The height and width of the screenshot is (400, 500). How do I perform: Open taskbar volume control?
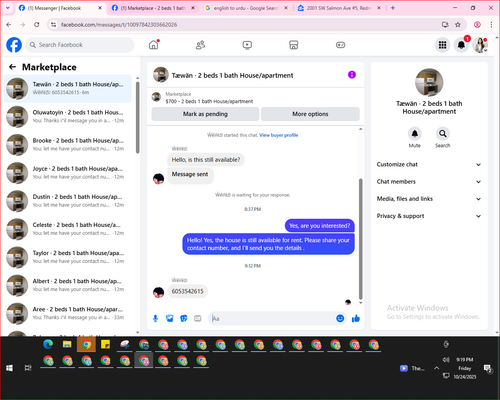446,360
